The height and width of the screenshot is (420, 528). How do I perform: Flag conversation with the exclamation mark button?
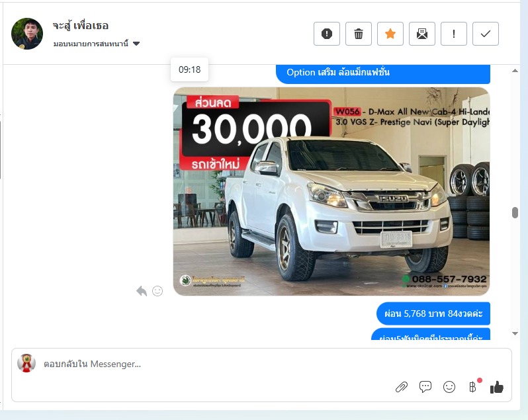pyautogui.click(x=454, y=34)
